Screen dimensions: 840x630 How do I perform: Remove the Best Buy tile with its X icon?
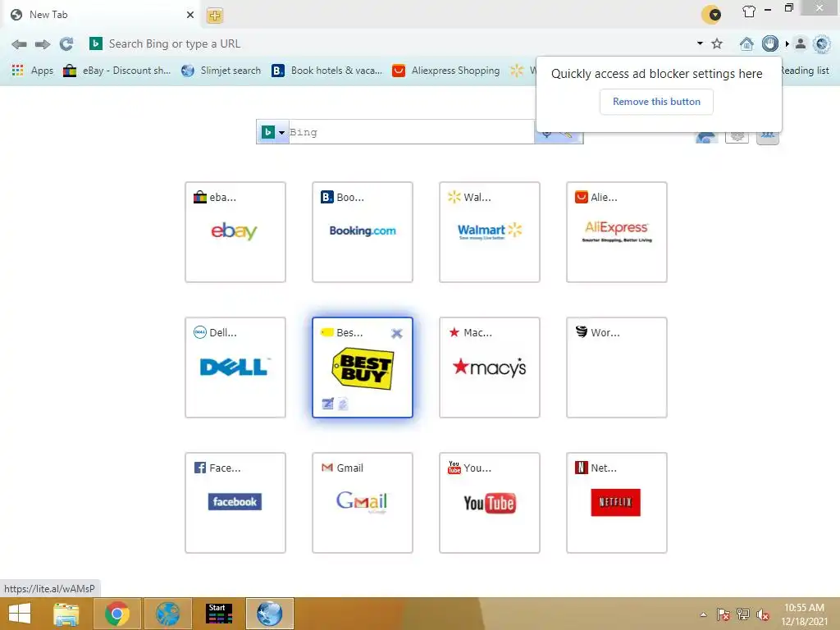point(396,333)
